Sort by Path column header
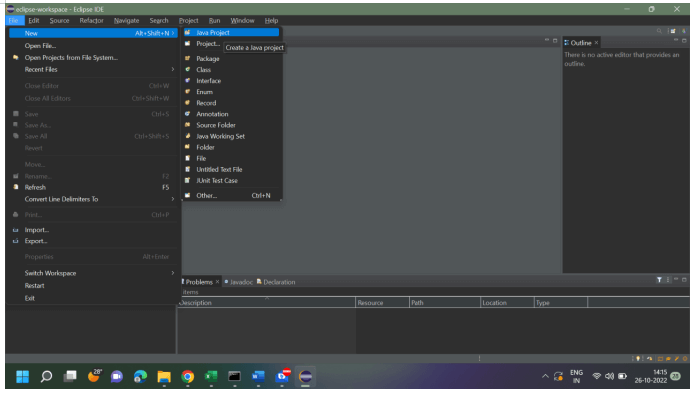Viewport: 697px width, 393px height. tap(445, 303)
